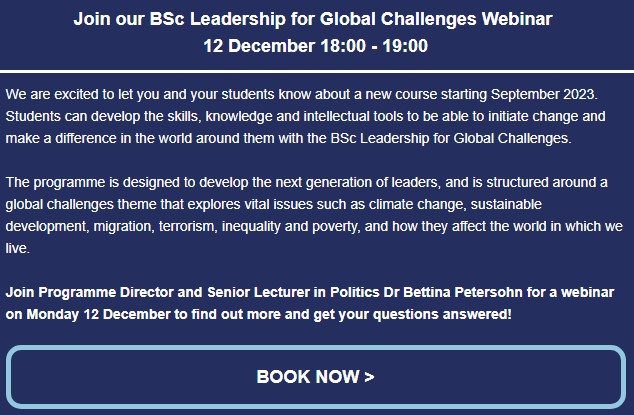Click "Monday 12 December" in bold text
This screenshot has height=415, width=634.
[98, 314]
